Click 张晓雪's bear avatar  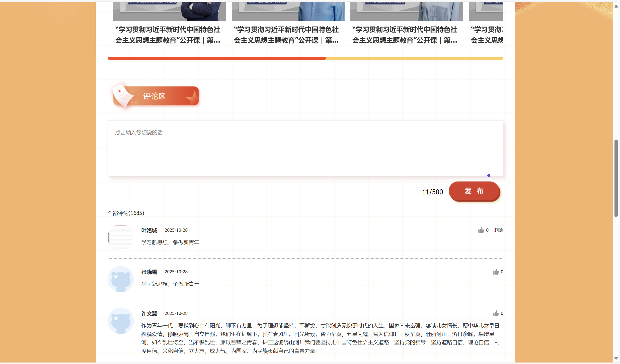click(x=121, y=279)
